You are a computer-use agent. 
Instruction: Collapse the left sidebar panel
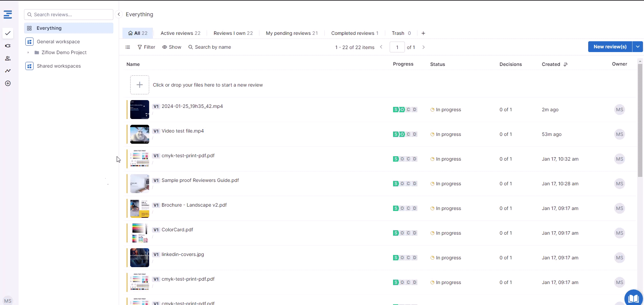(119, 14)
